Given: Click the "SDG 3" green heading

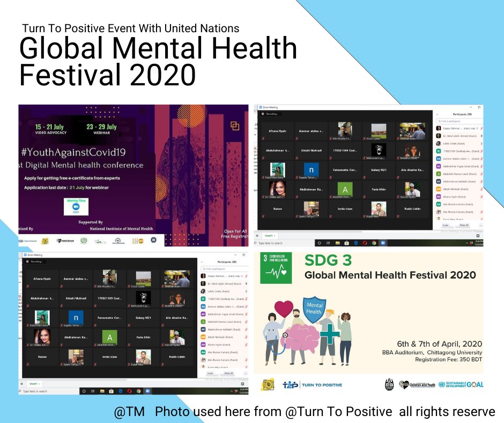Looking at the screenshot, I should tap(328, 260).
